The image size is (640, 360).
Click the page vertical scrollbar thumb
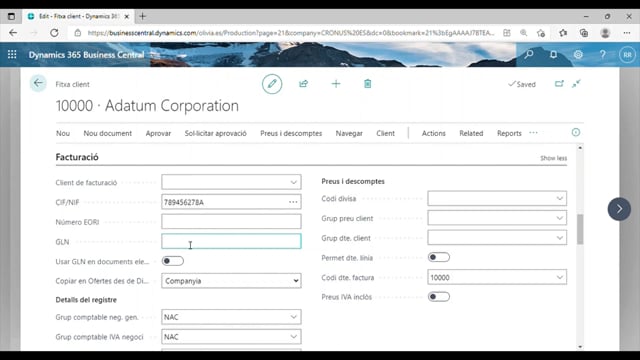tap(580, 229)
